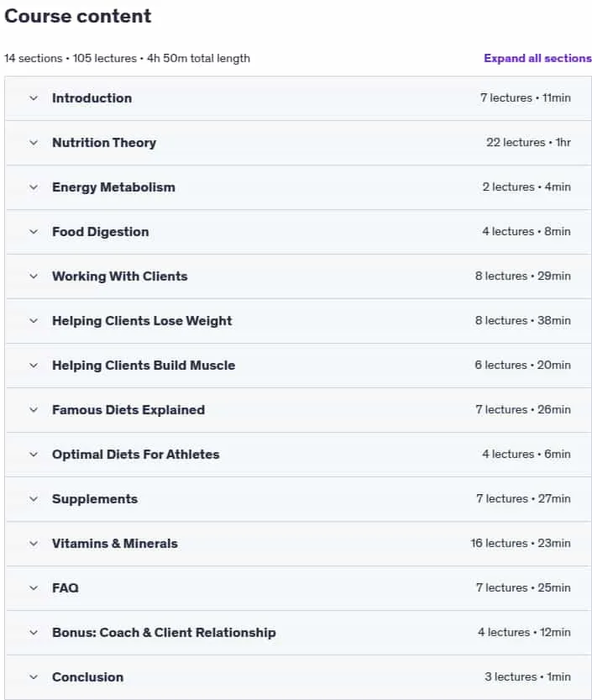This screenshot has width=592, height=700.
Task: Click chevron beside Supplements section
Action: [34, 498]
